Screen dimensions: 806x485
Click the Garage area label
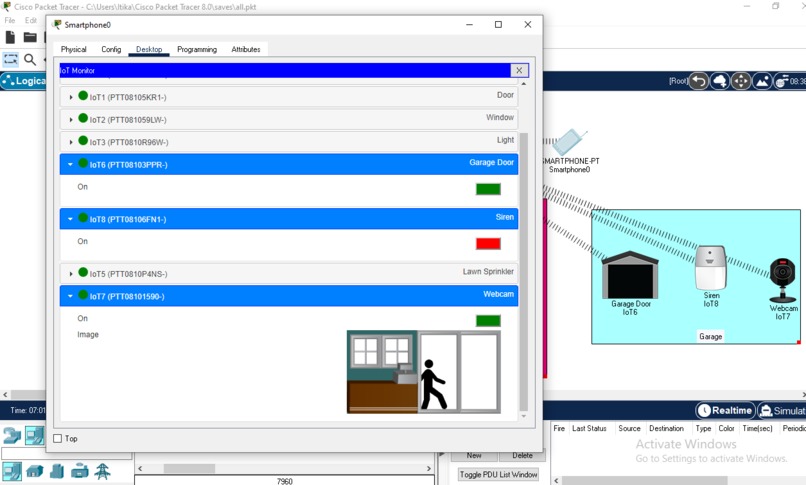coord(710,337)
